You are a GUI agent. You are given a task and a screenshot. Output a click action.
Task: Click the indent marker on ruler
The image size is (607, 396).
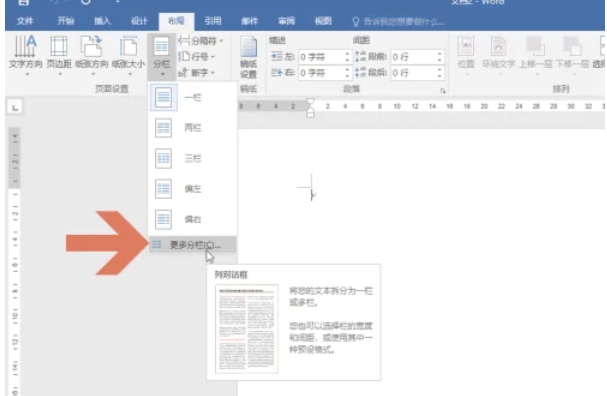pyautogui.click(x=310, y=108)
